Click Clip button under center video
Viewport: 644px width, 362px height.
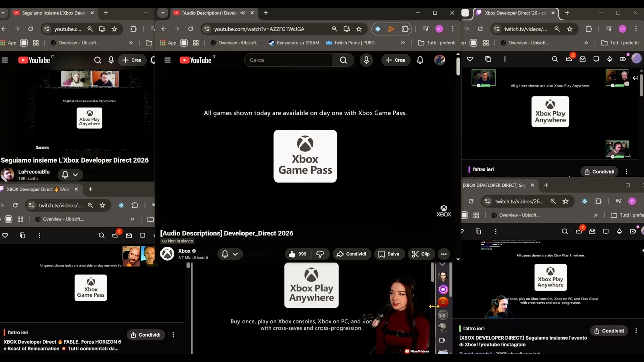pos(420,254)
